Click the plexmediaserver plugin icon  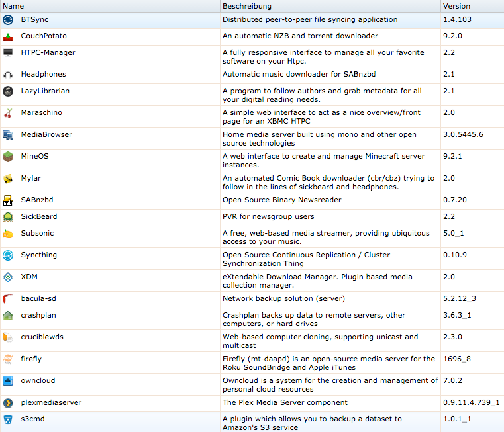pyautogui.click(x=8, y=403)
